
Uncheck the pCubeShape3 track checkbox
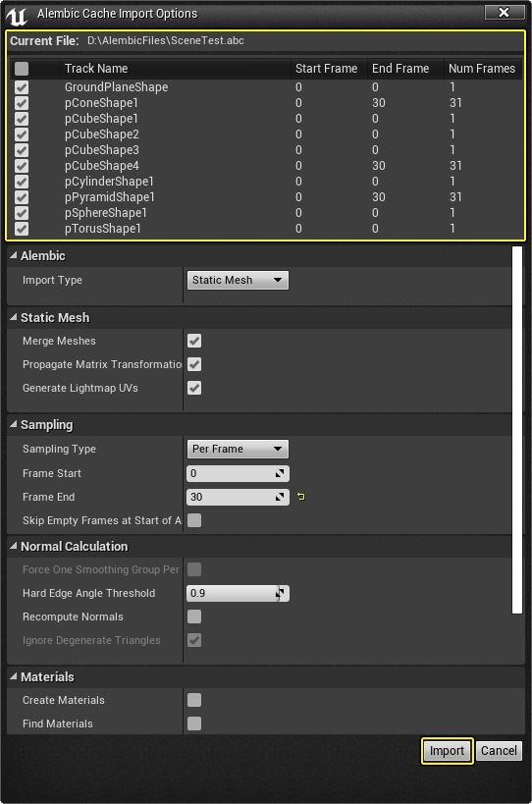click(22, 150)
